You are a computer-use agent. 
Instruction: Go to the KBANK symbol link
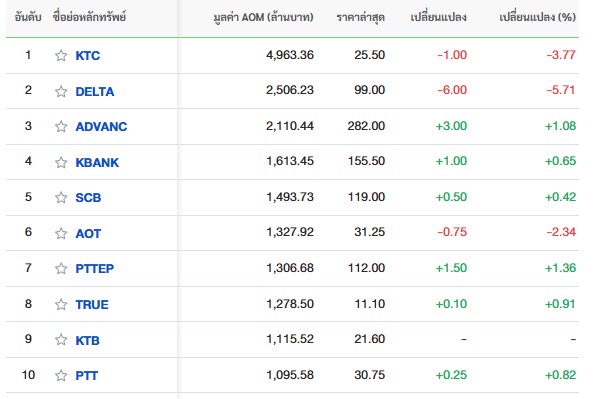click(97, 162)
